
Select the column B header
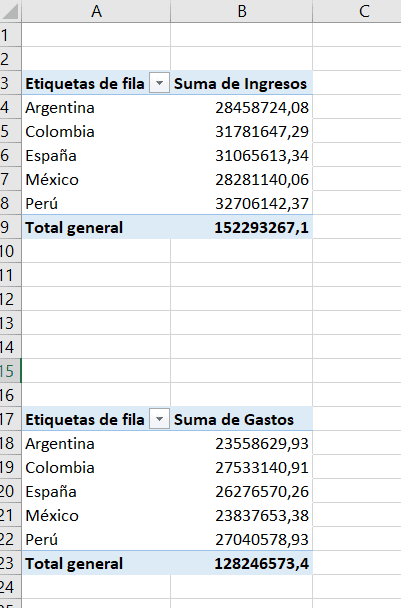pos(242,11)
